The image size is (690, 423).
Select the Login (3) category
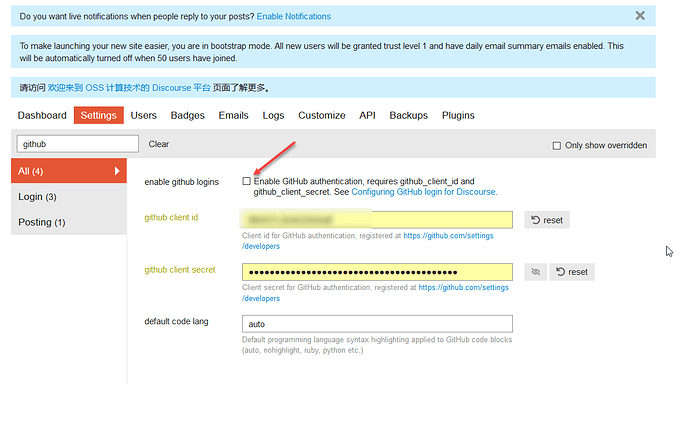(x=69, y=197)
